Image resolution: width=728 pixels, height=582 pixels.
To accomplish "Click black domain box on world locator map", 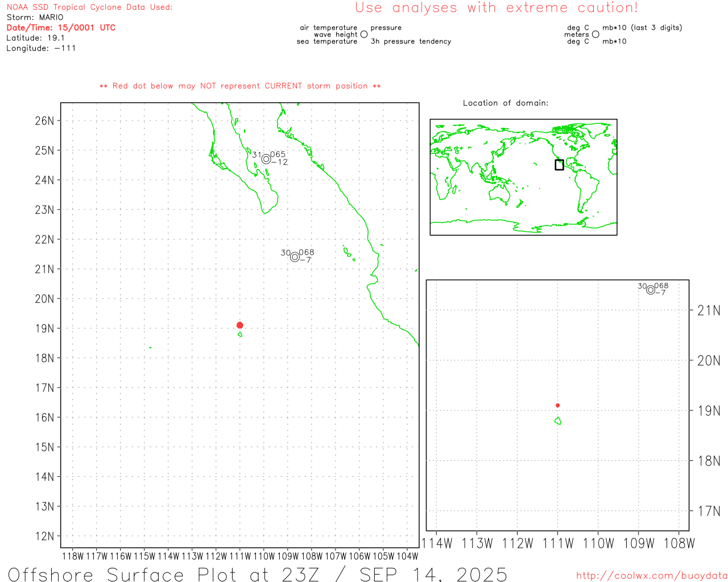I will 559,165.
